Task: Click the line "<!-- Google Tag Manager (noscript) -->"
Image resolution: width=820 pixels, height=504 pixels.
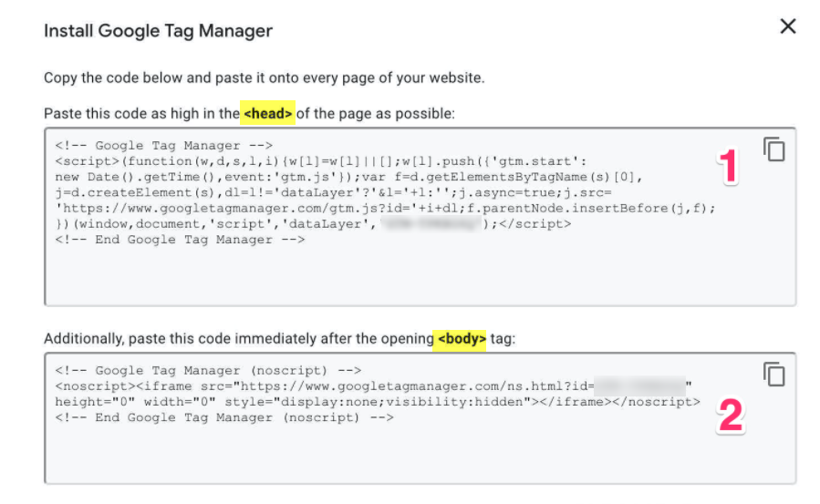Action: [x=208, y=370]
